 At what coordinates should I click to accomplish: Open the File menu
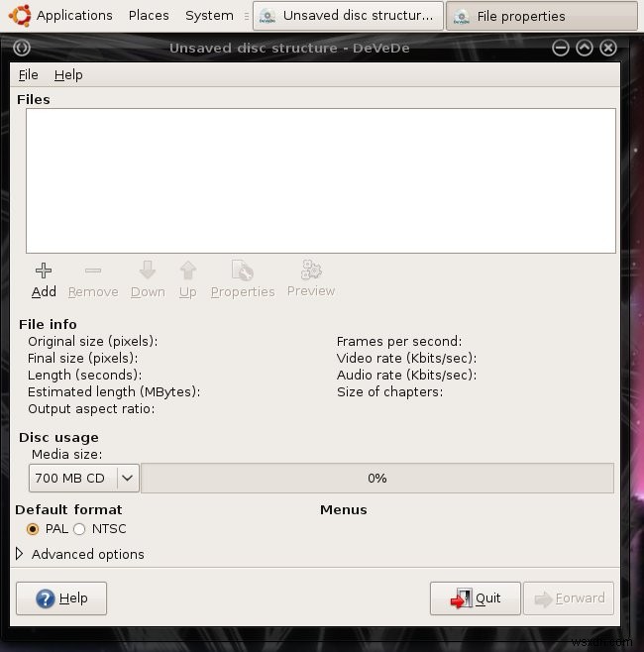point(29,75)
